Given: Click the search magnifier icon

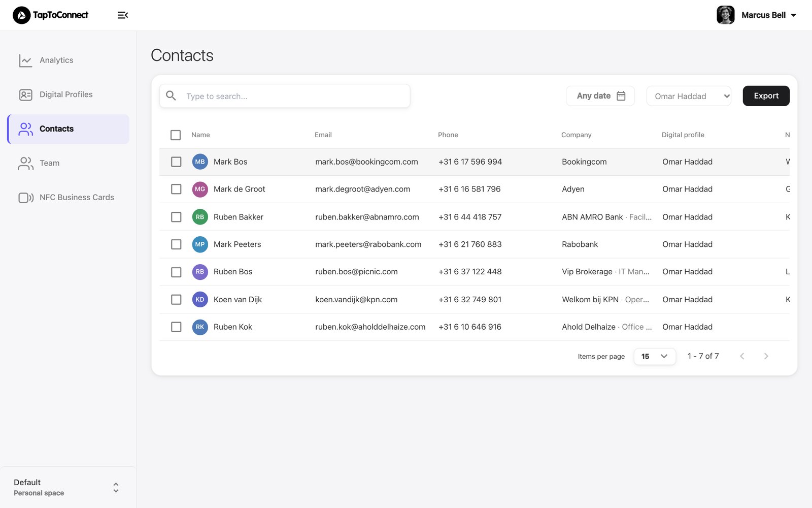Looking at the screenshot, I should (x=171, y=96).
